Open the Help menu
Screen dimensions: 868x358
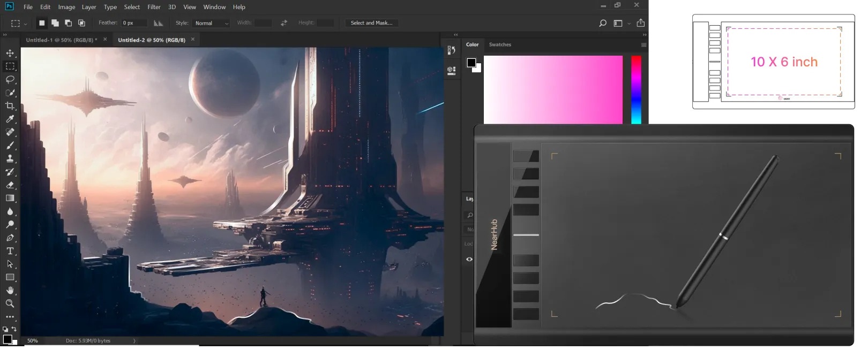(239, 7)
